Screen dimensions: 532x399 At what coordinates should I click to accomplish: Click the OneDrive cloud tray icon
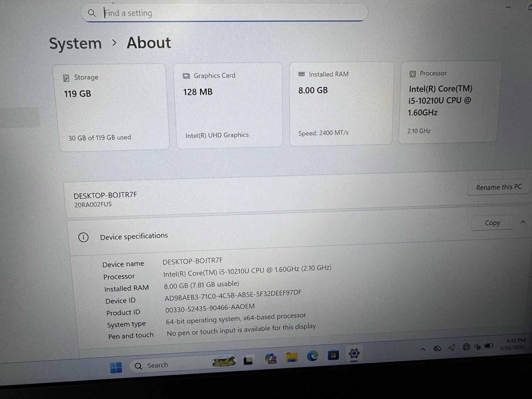437,348
